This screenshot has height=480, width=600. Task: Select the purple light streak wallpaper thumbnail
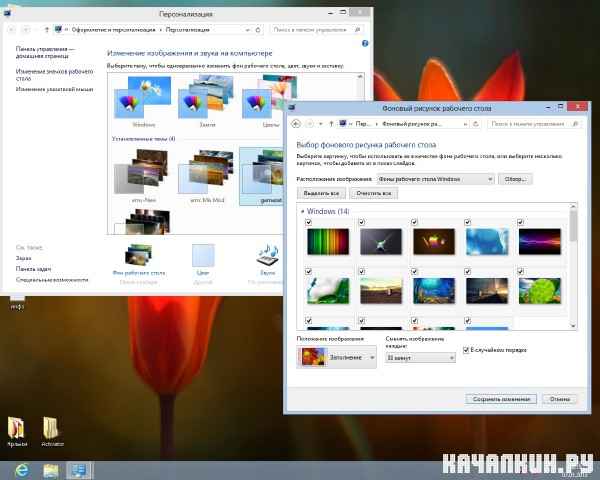pos(540,242)
